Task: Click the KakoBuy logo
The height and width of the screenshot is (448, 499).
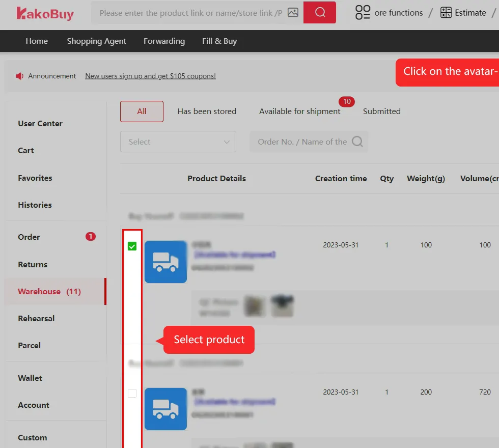Action: coord(45,13)
